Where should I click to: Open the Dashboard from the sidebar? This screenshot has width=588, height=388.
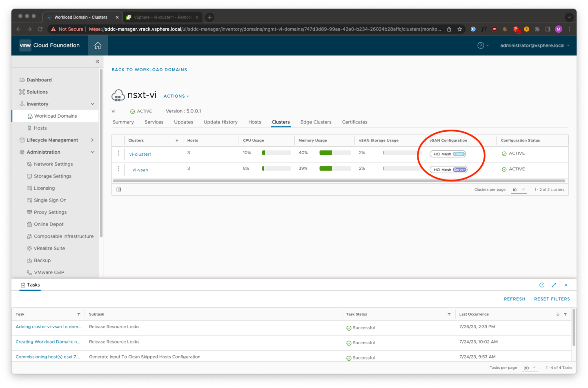tap(39, 79)
